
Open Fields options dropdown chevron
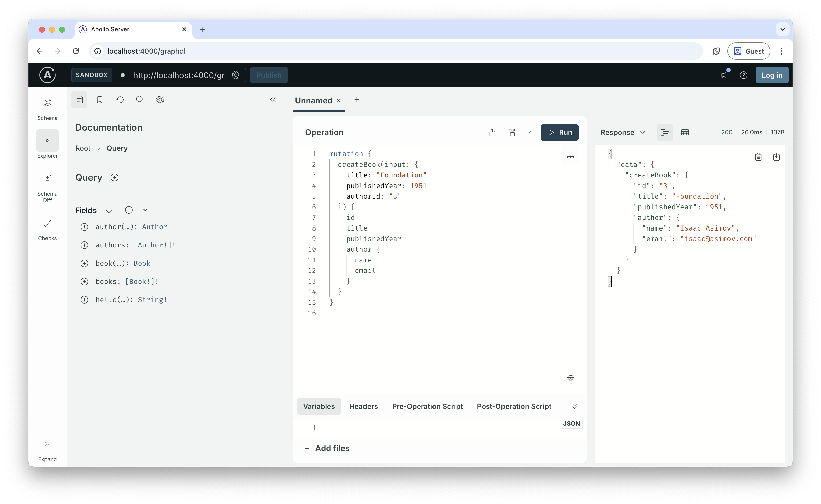click(145, 210)
